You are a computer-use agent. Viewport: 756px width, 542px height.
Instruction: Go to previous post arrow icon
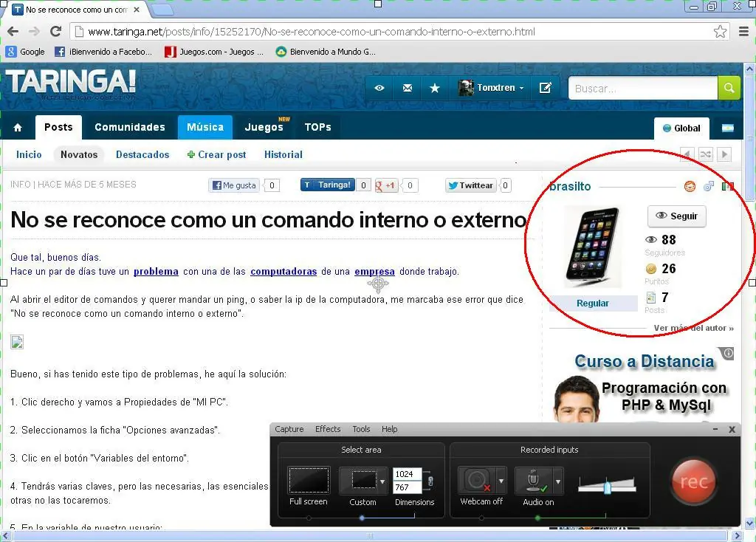[x=687, y=155]
